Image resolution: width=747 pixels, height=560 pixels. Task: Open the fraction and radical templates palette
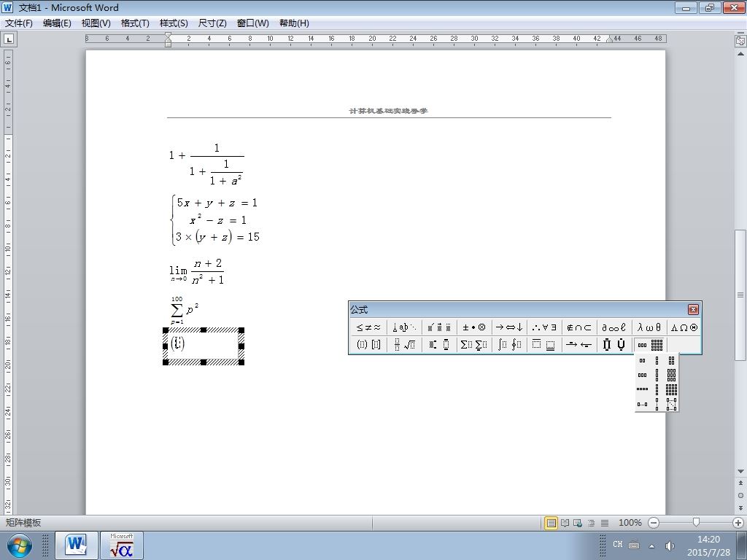[x=404, y=345]
